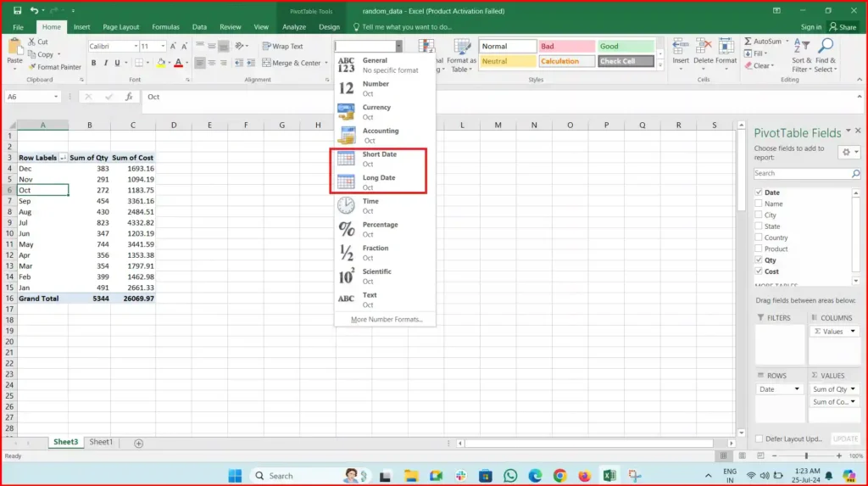Image resolution: width=868 pixels, height=486 pixels.
Task: Choose Currency number format
Action: [x=380, y=112]
